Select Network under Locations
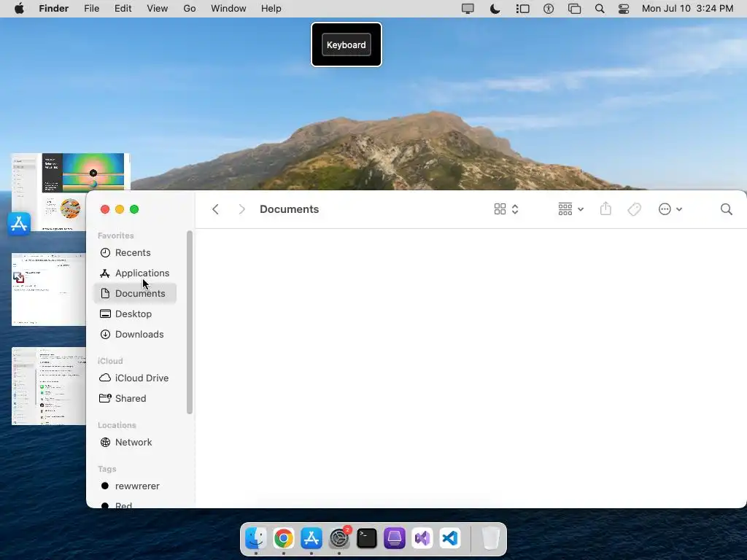747x560 pixels. click(x=135, y=443)
